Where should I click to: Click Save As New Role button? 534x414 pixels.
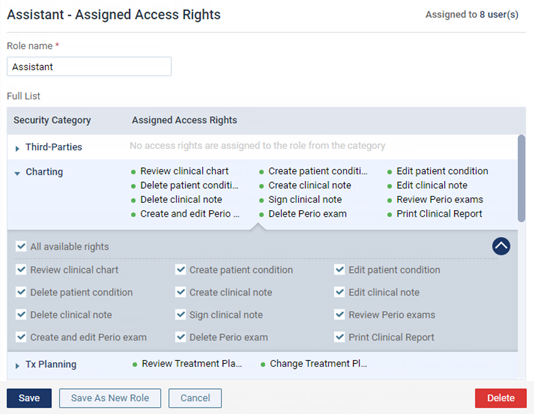[x=110, y=398]
